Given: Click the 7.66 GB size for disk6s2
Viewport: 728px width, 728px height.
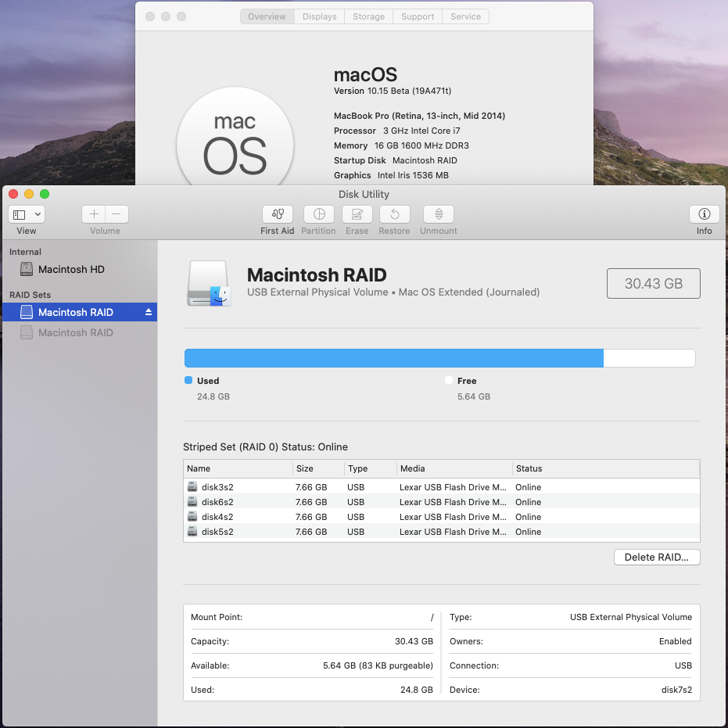Looking at the screenshot, I should click(311, 502).
